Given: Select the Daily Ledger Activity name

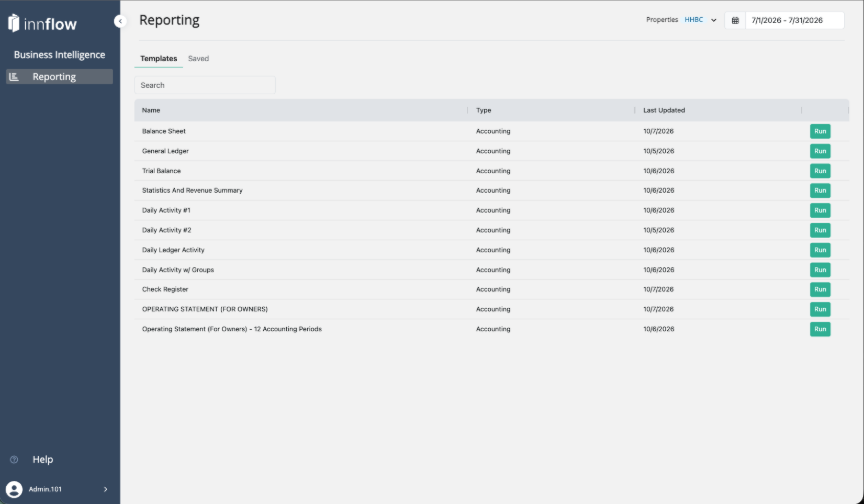Looking at the screenshot, I should tap(173, 250).
